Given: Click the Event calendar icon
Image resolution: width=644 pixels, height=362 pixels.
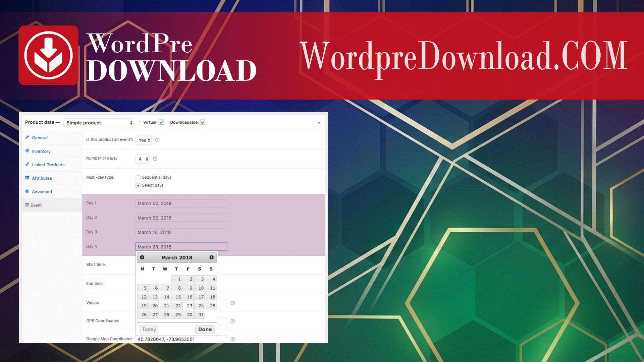Looking at the screenshot, I should point(27,205).
